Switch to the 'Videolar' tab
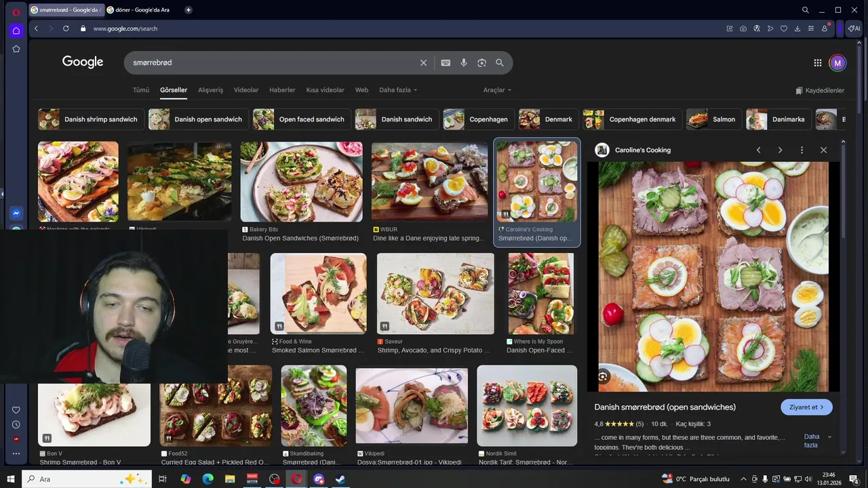 click(246, 90)
